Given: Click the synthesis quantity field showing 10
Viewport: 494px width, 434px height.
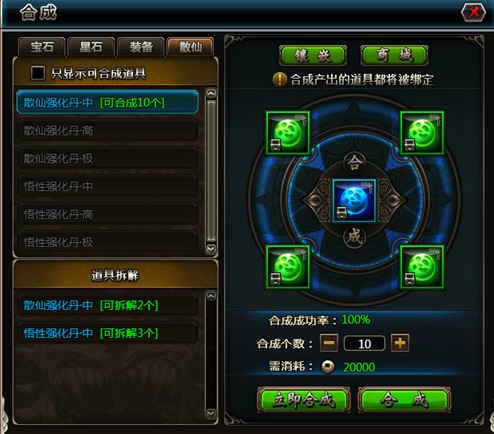Looking at the screenshot, I should 364,343.
